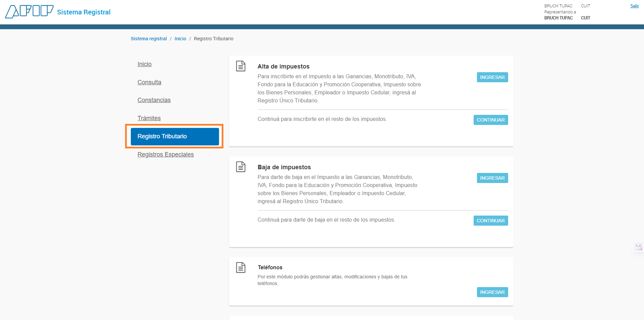Screen dimensions: 644x320
Task: Click the Baja de impuestos document icon
Action: pyautogui.click(x=240, y=167)
